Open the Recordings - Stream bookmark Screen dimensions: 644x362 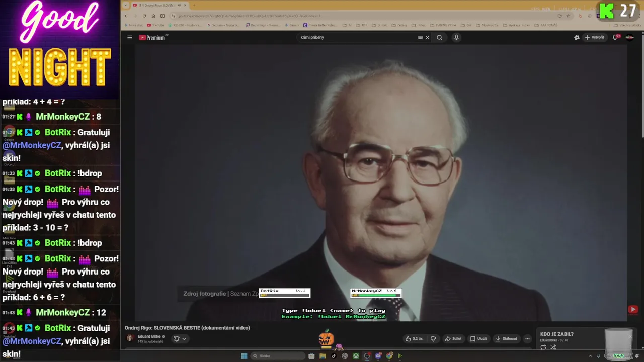263,25
